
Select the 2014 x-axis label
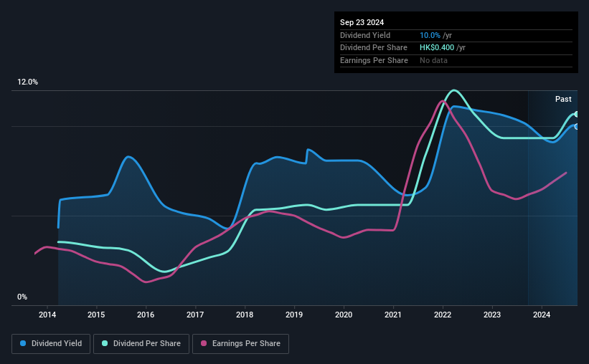47,315
